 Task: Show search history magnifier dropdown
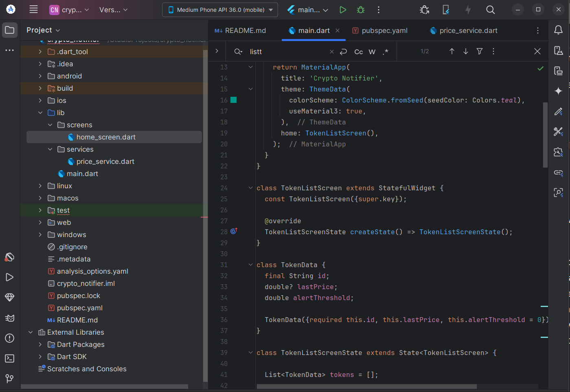(239, 52)
